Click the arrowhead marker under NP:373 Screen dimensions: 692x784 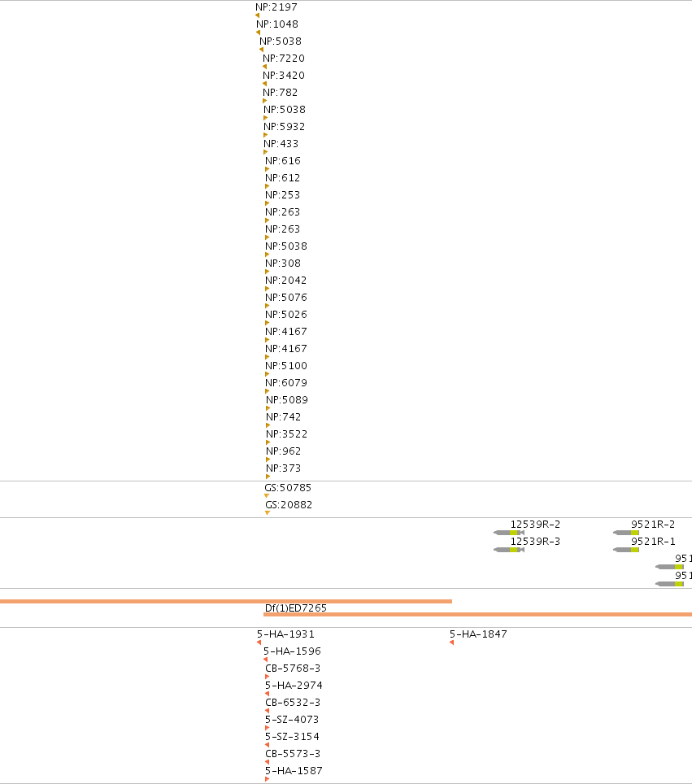(268, 477)
